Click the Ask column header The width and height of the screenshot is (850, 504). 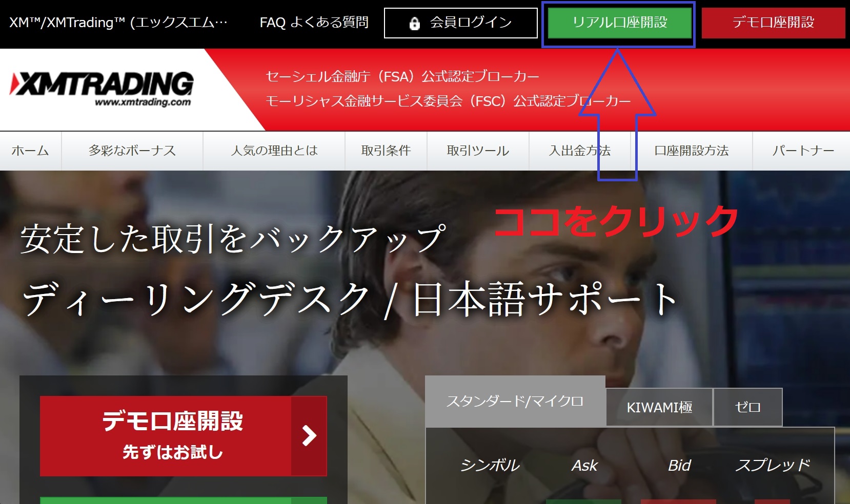[x=584, y=465]
